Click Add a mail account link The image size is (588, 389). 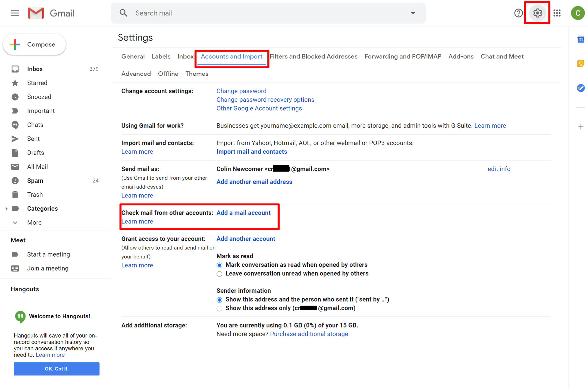(244, 213)
